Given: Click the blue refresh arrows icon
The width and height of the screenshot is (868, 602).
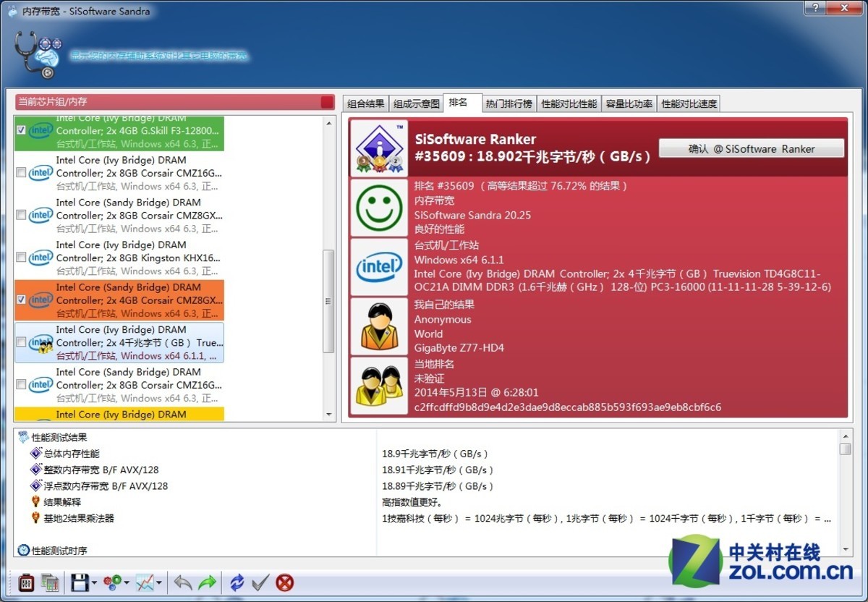Looking at the screenshot, I should click(x=237, y=582).
